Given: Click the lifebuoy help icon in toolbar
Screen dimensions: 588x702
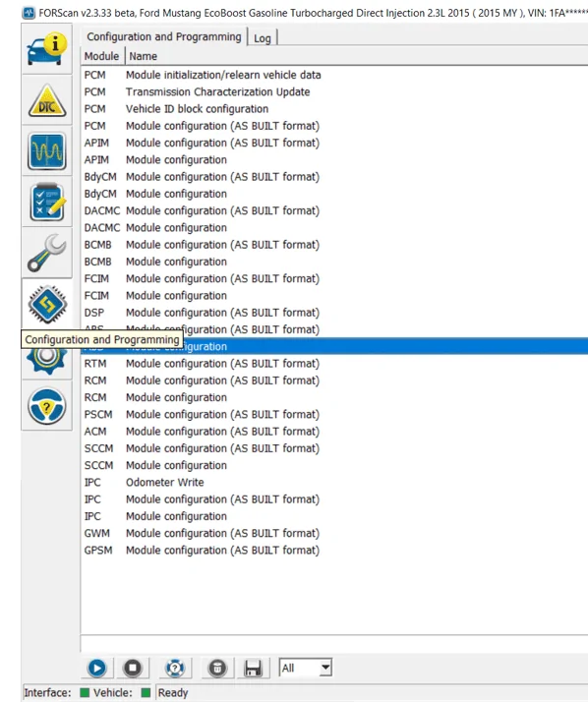Looking at the screenshot, I should tap(175, 668).
